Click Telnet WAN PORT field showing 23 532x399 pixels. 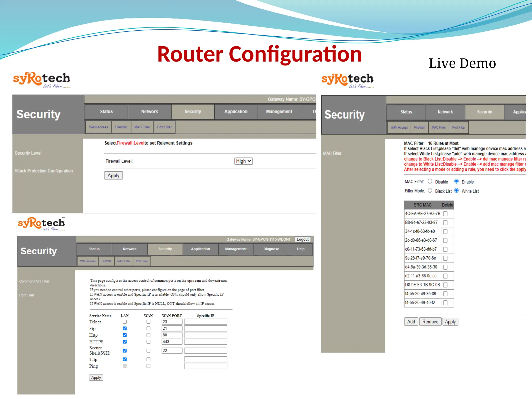(172, 322)
